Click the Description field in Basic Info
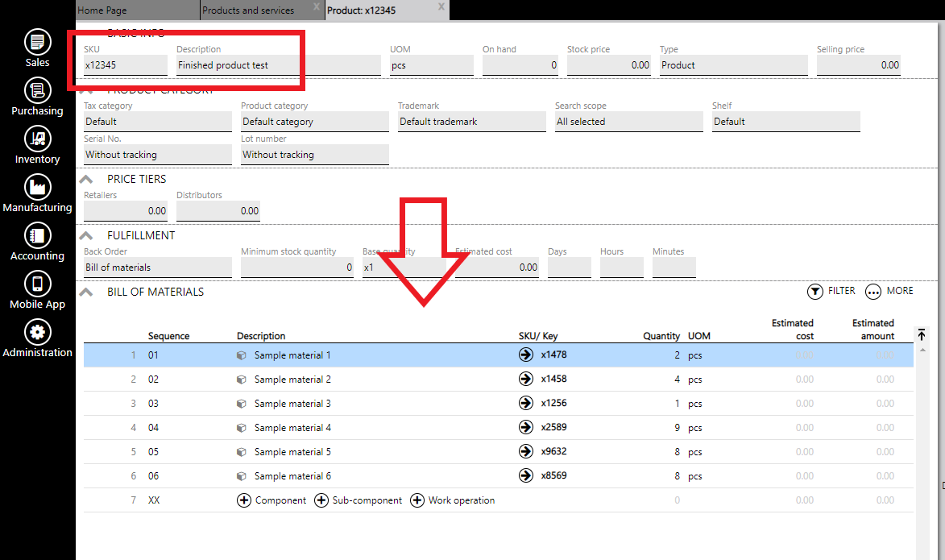The image size is (945, 560). click(x=278, y=65)
